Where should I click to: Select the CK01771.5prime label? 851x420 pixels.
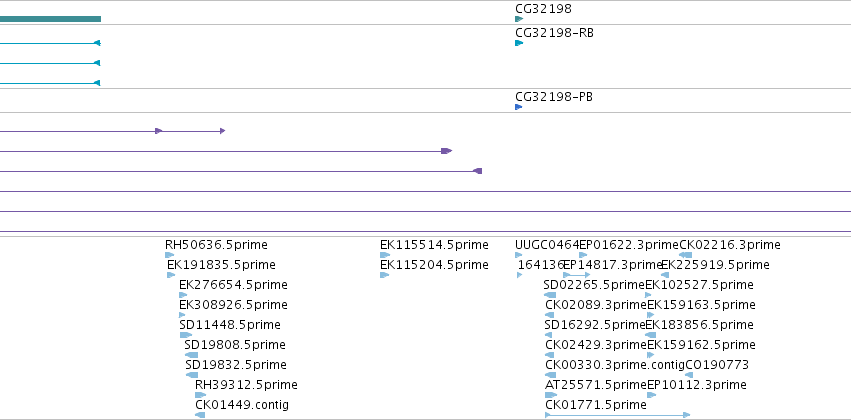point(596,405)
